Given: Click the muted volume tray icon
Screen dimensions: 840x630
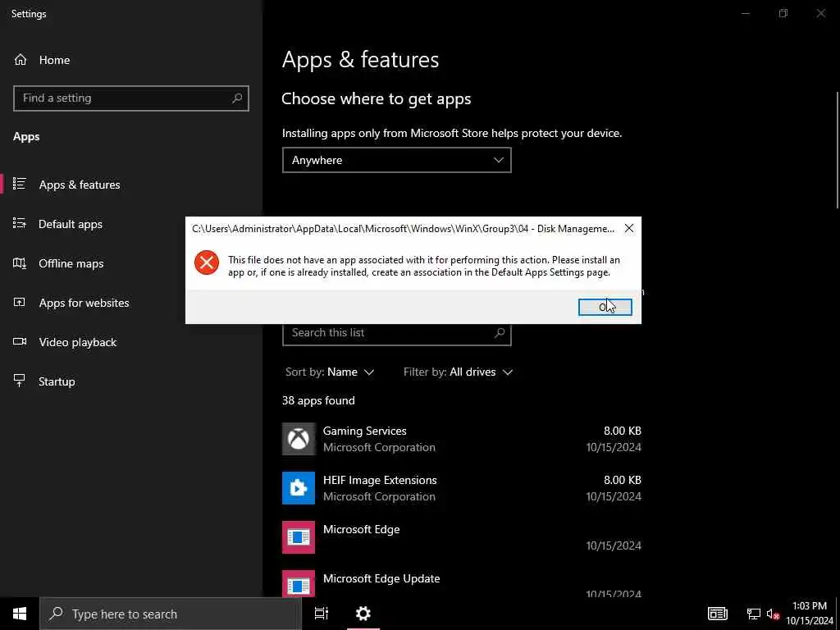Looking at the screenshot, I should [773, 614].
